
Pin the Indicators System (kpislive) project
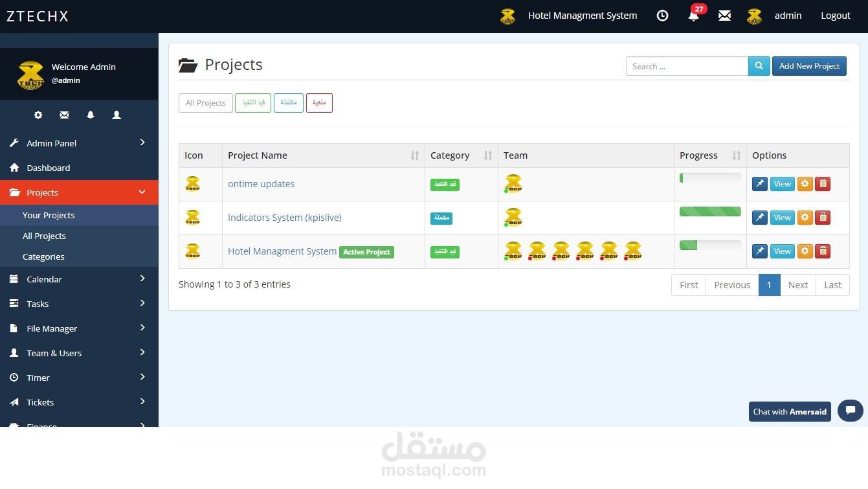click(x=760, y=218)
